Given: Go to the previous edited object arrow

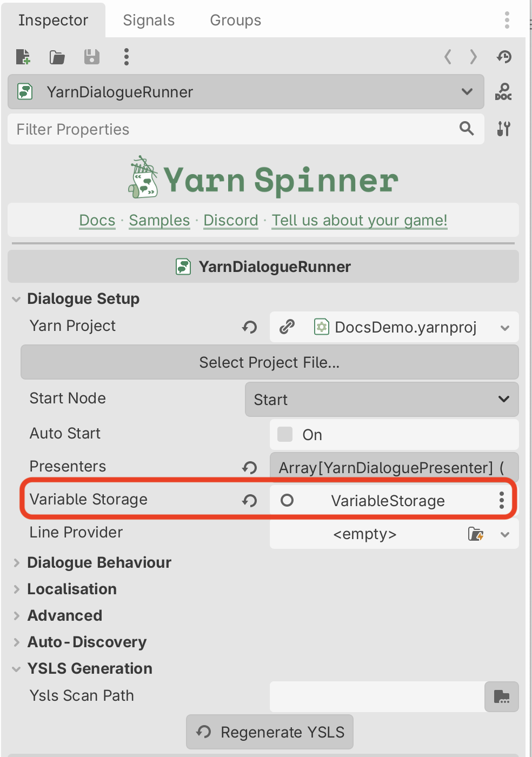Looking at the screenshot, I should [x=448, y=57].
